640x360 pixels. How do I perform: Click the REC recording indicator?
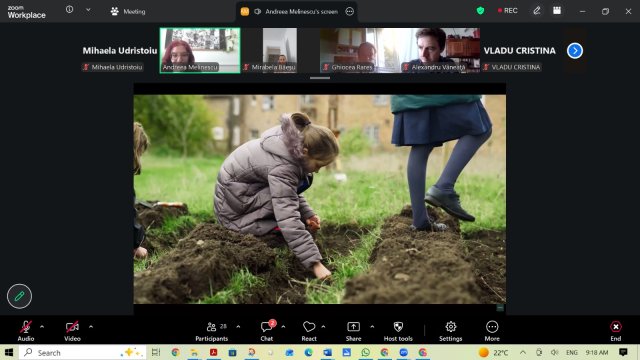507,11
